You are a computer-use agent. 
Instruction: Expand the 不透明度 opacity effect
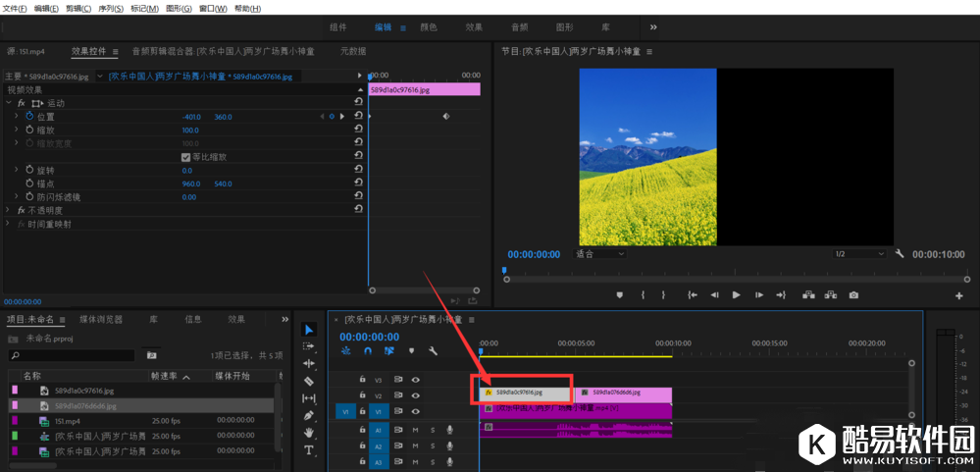(x=9, y=210)
